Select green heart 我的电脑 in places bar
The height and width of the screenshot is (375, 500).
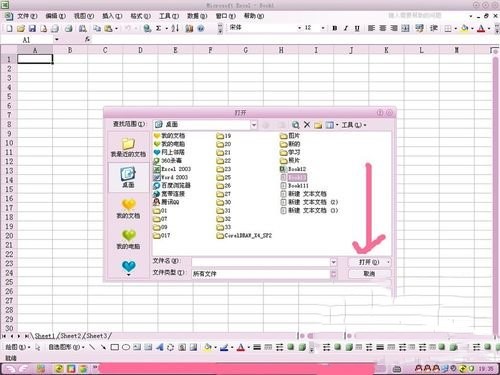pyautogui.click(x=128, y=239)
